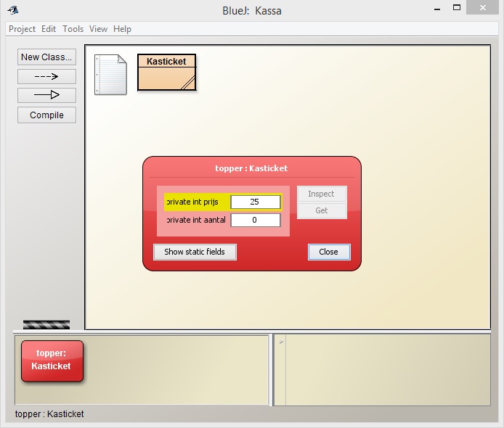This screenshot has width=504, height=428.
Task: Click the inspector title topper : Kasticket
Action: (x=251, y=168)
